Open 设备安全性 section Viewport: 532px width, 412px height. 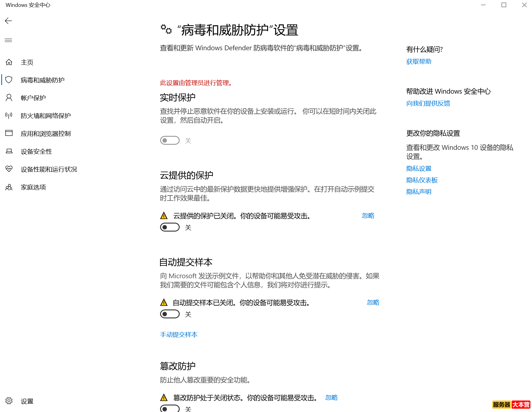pyautogui.click(x=36, y=151)
